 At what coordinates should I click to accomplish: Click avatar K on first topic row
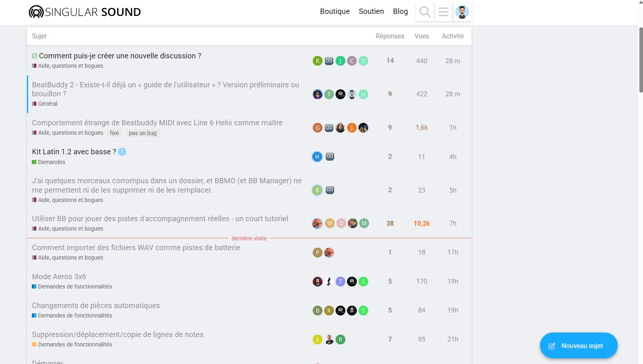[318, 61]
